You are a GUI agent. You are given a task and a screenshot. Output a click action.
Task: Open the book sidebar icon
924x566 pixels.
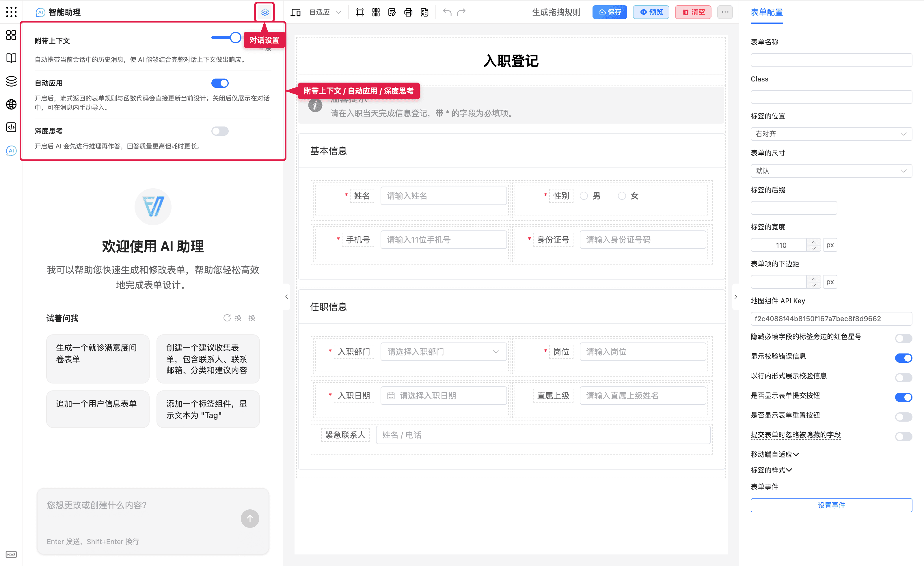(x=11, y=58)
